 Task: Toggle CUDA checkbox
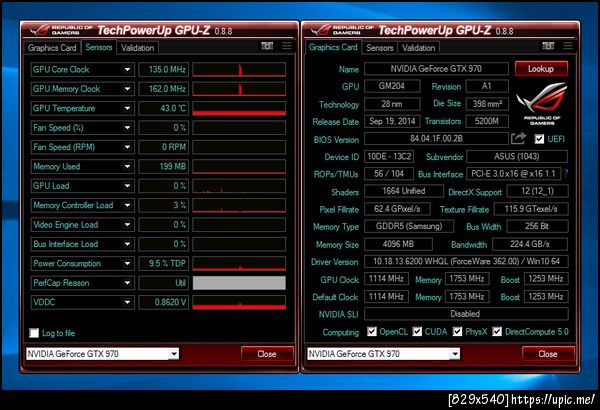point(417,332)
